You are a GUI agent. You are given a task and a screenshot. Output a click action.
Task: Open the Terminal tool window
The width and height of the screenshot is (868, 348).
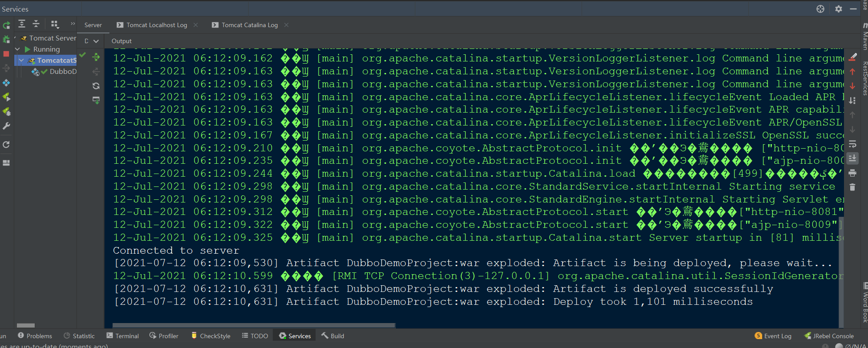tap(123, 336)
